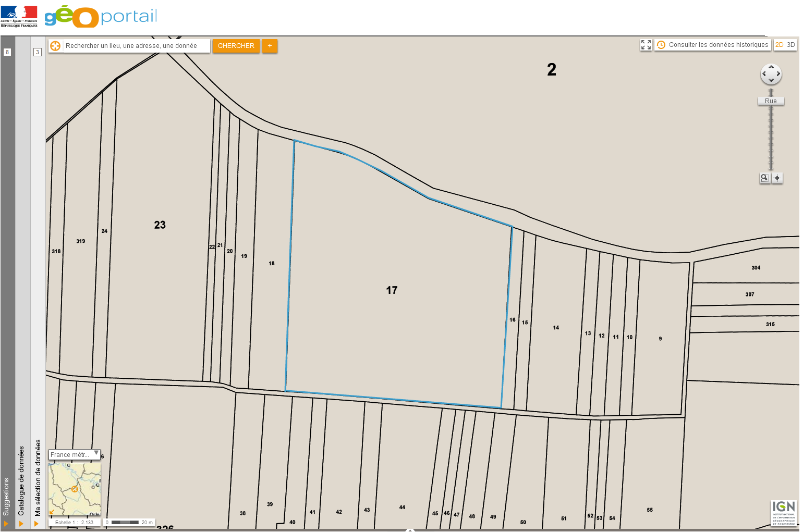Enter fullscreen map mode
The width and height of the screenshot is (803, 532).
tap(646, 45)
